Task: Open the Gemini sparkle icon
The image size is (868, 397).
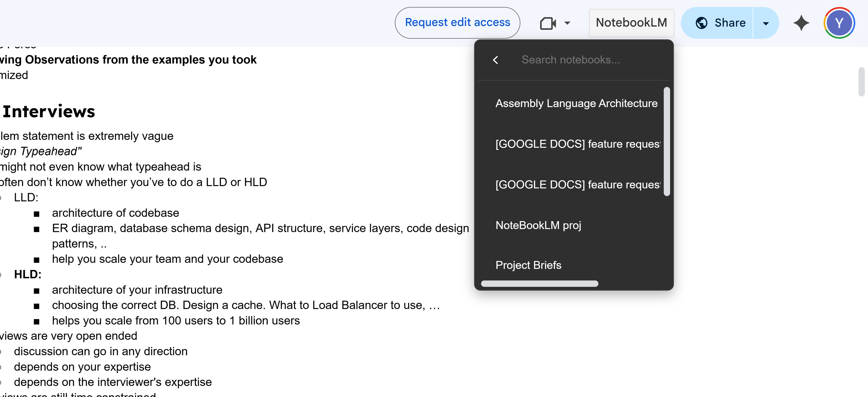Action: (801, 23)
